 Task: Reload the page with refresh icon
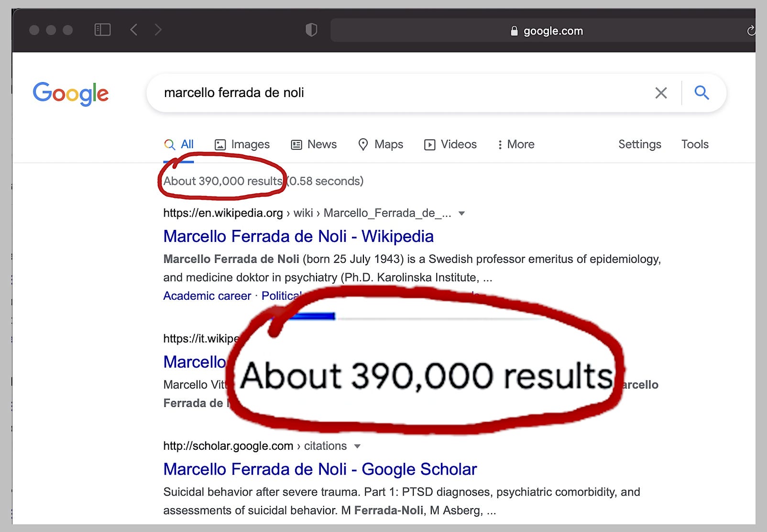pyautogui.click(x=751, y=31)
